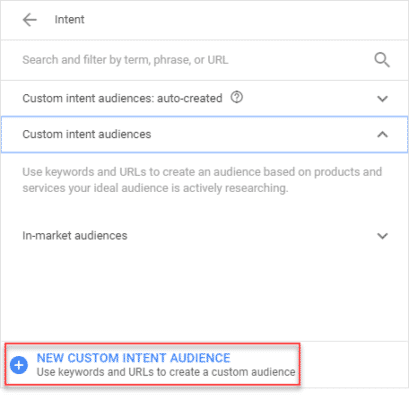409x400 pixels.
Task: Open the In-market audiences label
Action: click(75, 236)
